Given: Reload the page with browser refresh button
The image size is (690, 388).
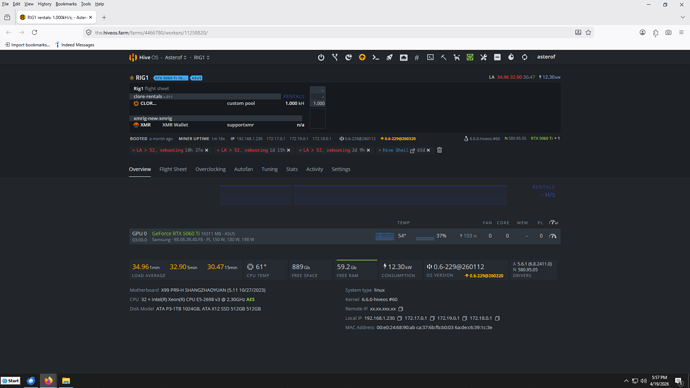Looking at the screenshot, I should click(x=34, y=33).
